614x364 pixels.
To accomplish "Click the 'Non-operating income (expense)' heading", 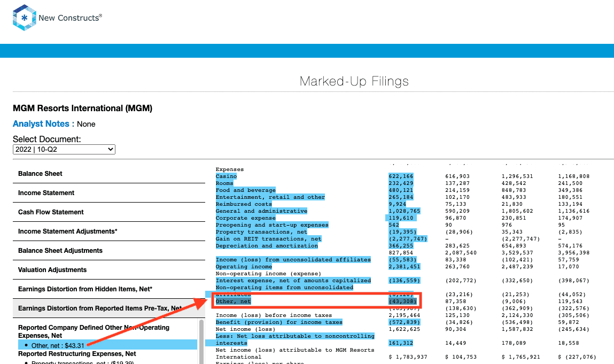I will tap(268, 274).
